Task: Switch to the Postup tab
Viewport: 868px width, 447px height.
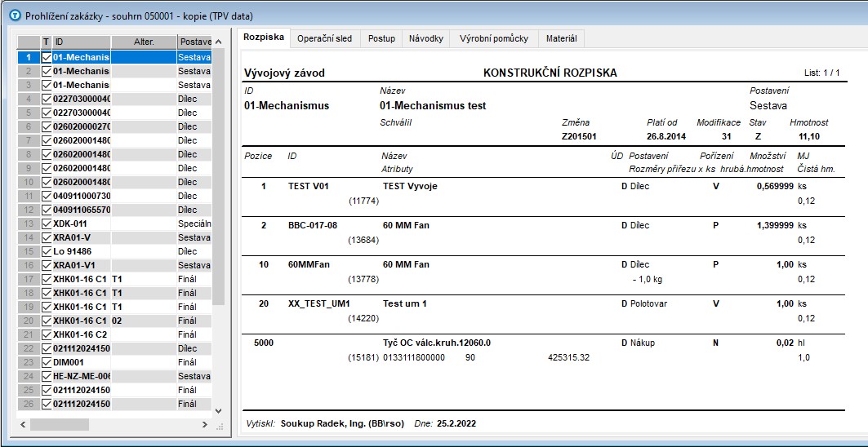Action: point(381,38)
